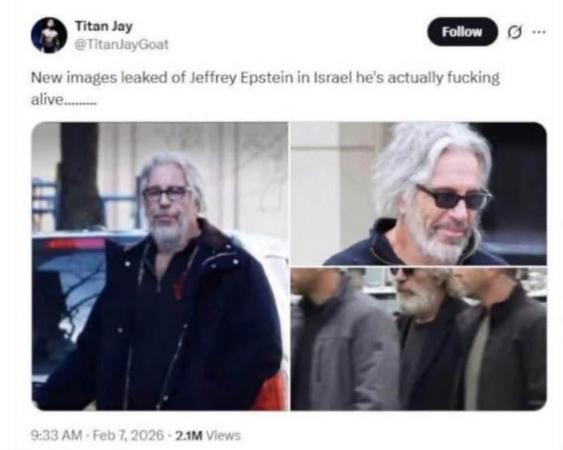The width and height of the screenshot is (563, 450).
Task: Click the Feb 7, 2026 date
Action: (x=128, y=435)
